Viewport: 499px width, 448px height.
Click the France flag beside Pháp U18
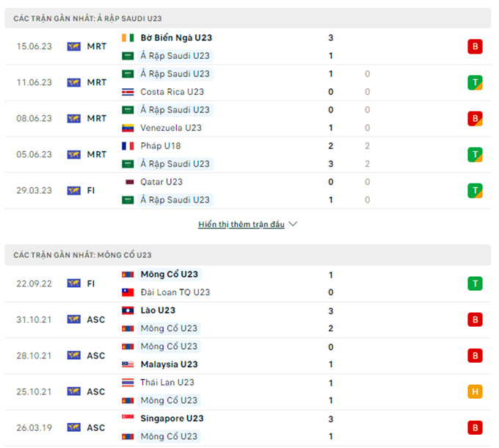click(x=128, y=146)
